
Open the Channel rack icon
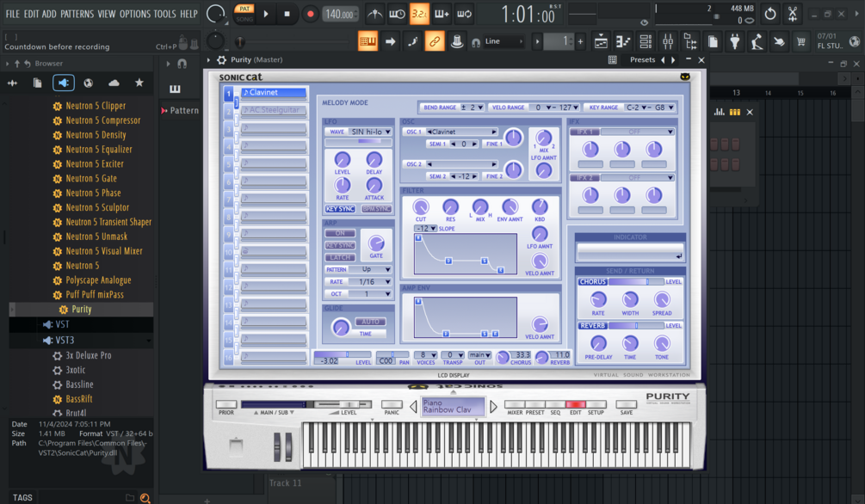[x=645, y=41]
